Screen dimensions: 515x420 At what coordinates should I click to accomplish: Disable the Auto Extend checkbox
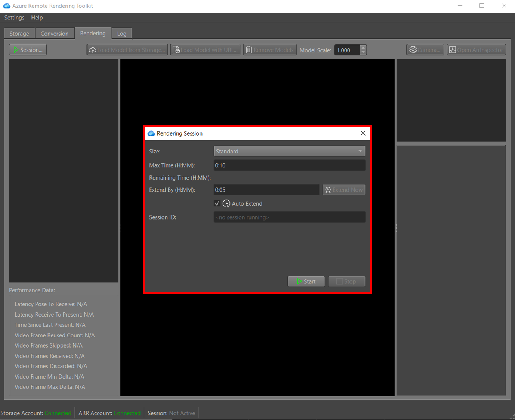coord(217,203)
